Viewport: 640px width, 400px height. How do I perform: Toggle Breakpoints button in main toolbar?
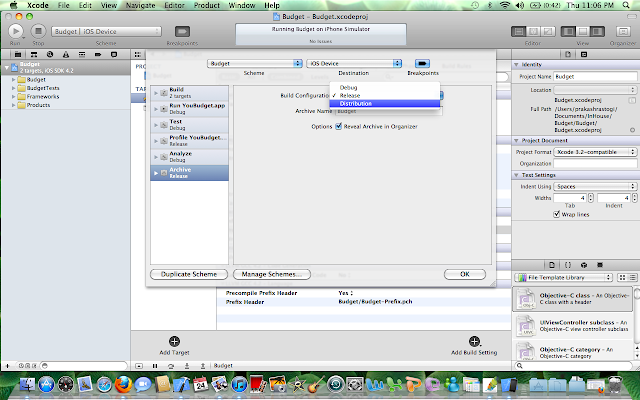point(182,31)
